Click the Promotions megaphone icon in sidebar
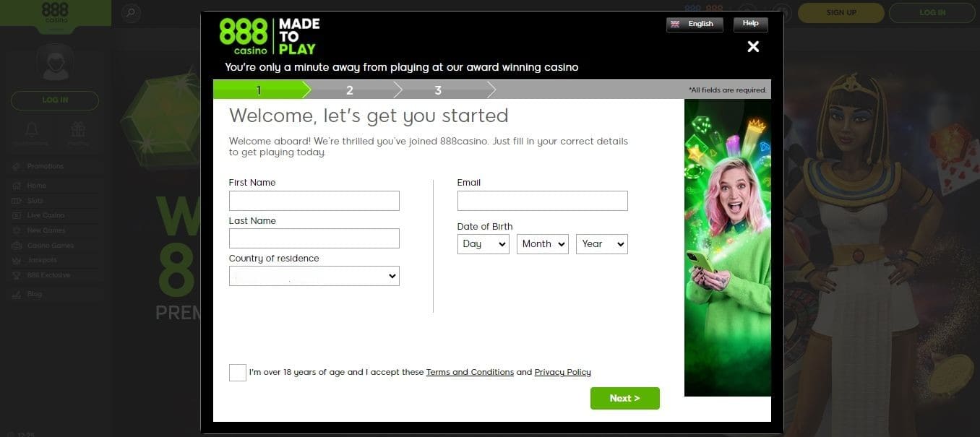Screen dimensions: 980x437 click(17, 167)
